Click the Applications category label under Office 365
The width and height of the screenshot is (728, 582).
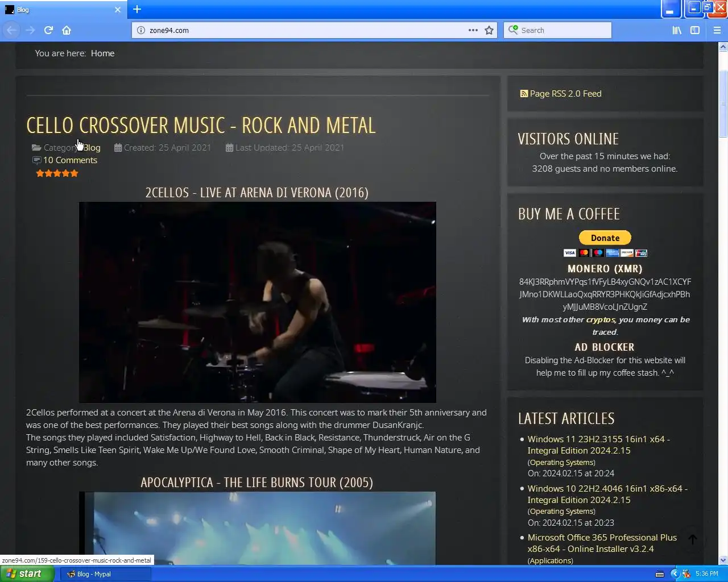pos(550,560)
